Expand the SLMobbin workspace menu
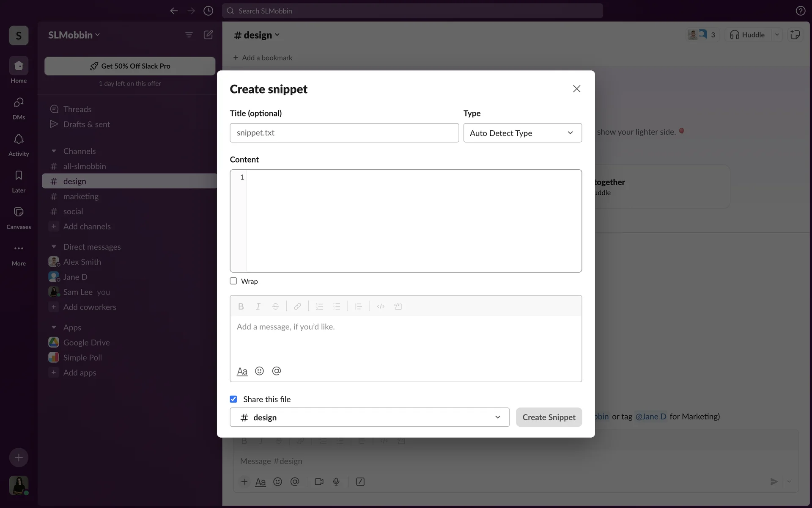 click(x=74, y=35)
